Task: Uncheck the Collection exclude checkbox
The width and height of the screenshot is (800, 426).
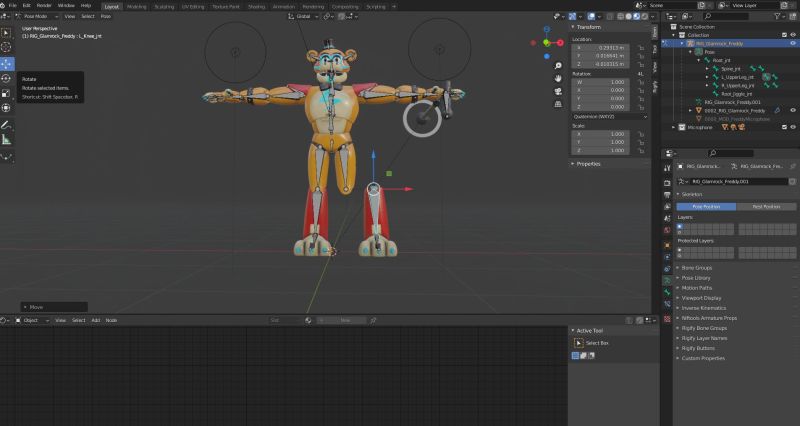Action: click(x=785, y=35)
